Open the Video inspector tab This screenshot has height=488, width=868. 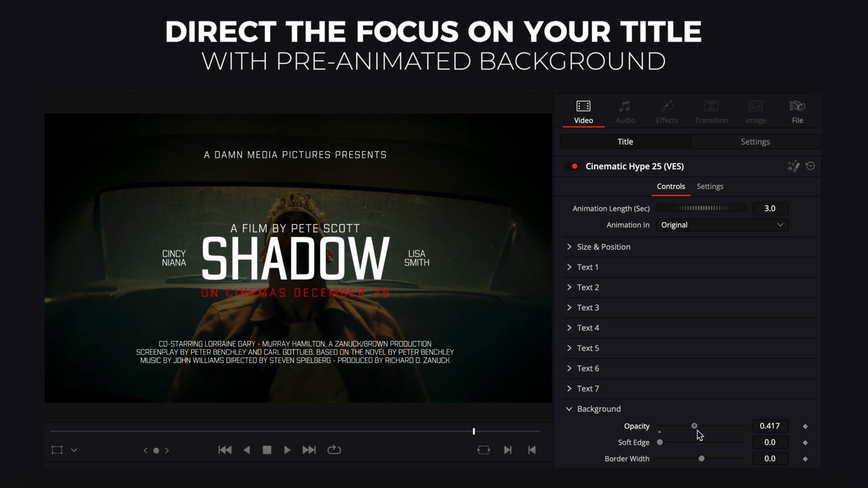coord(583,112)
